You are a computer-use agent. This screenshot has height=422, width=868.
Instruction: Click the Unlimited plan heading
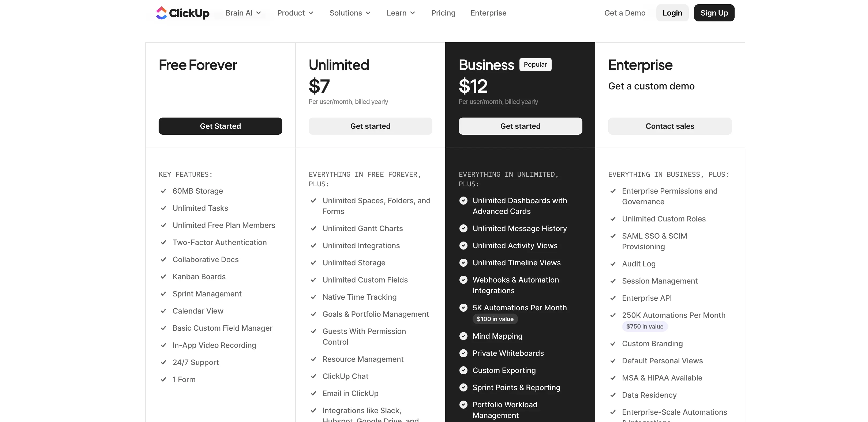pos(339,65)
